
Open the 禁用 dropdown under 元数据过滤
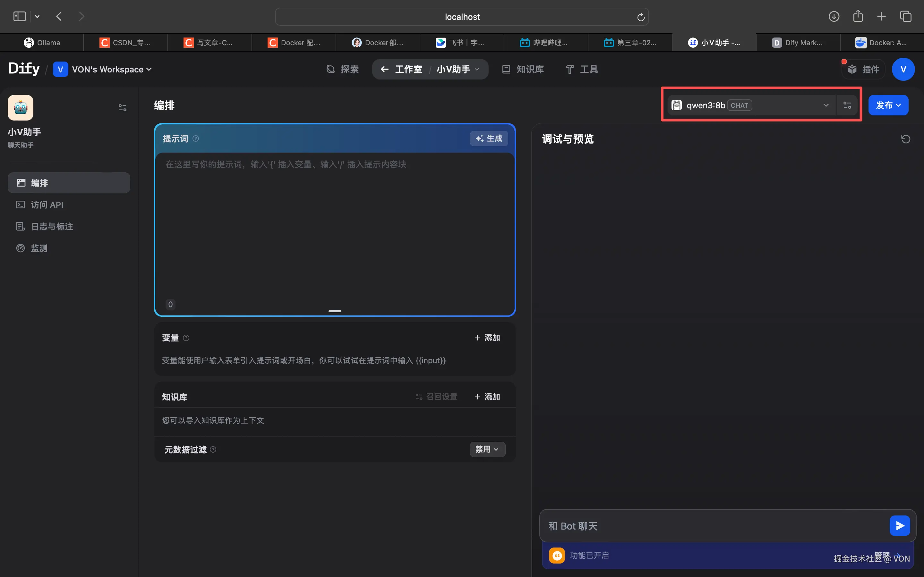487,449
